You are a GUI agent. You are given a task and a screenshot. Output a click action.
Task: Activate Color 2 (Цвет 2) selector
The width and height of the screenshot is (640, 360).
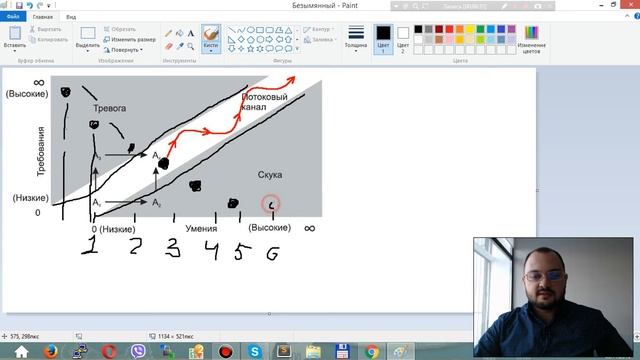tap(402, 39)
